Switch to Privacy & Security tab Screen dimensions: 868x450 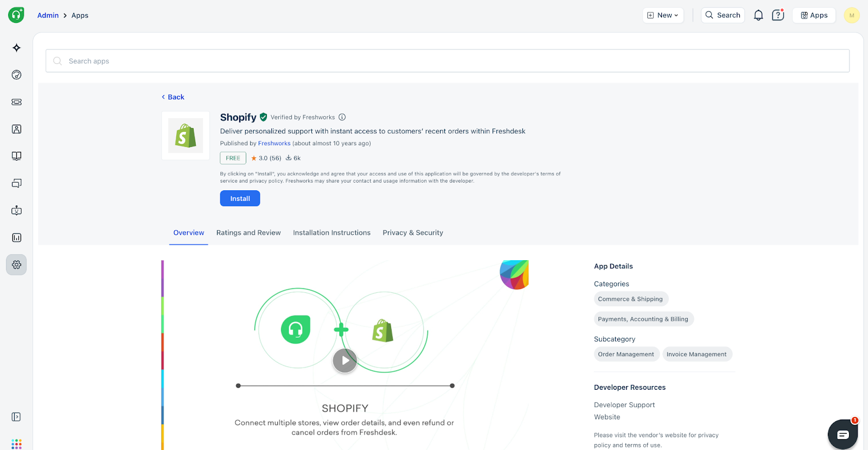tap(413, 233)
